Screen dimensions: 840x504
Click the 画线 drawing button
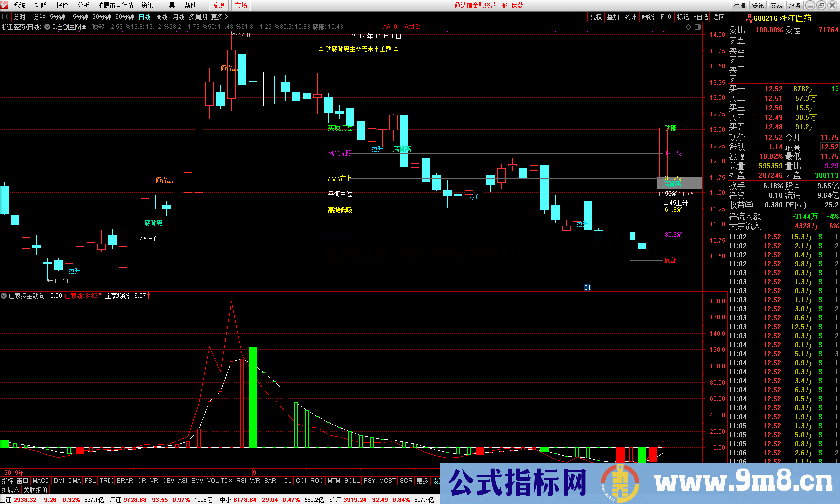[648, 17]
